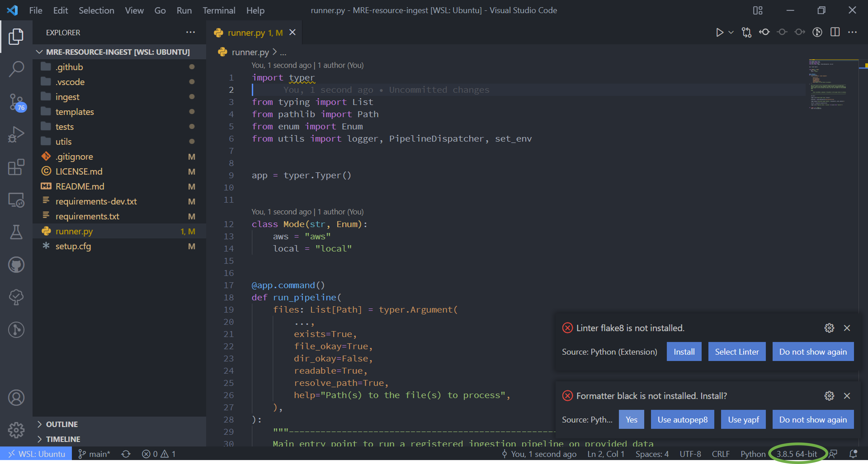Open editor More Actions ellipsis
This screenshot has width=868, height=464.
[852, 32]
